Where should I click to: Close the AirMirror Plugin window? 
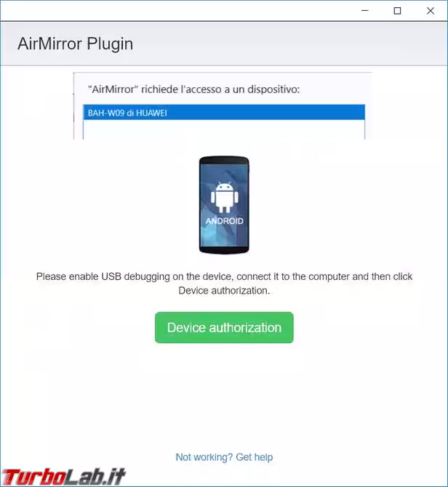(431, 11)
